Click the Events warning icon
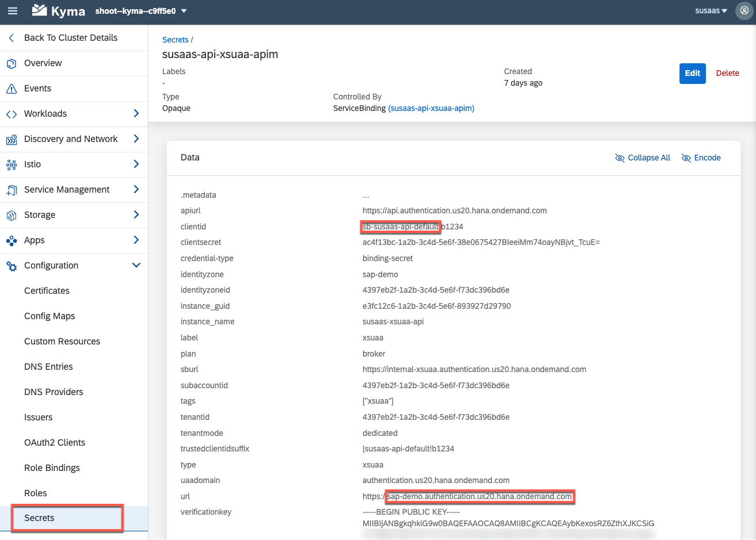Screen dimensions: 756x540 point(12,89)
